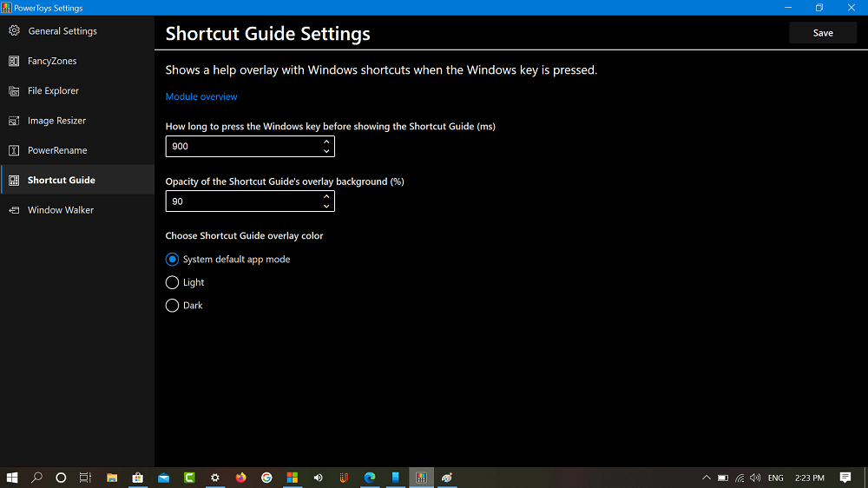Open the Module overview link
868x488 pixels.
201,96
